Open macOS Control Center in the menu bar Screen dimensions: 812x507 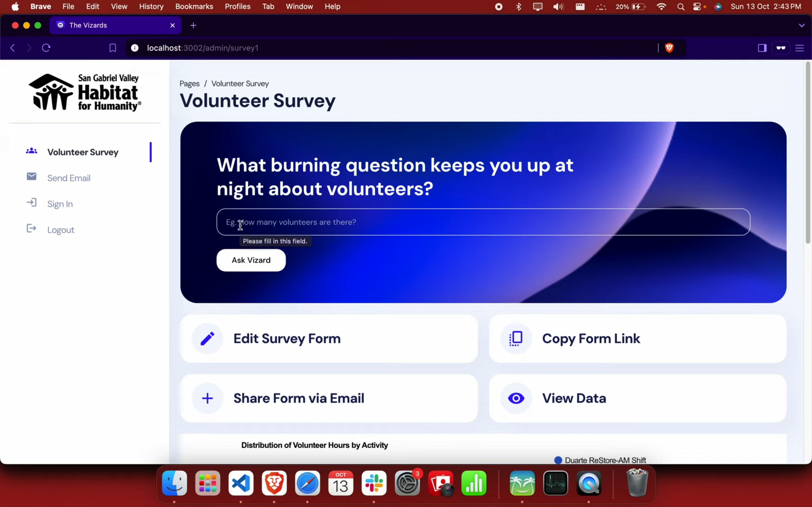(x=697, y=7)
